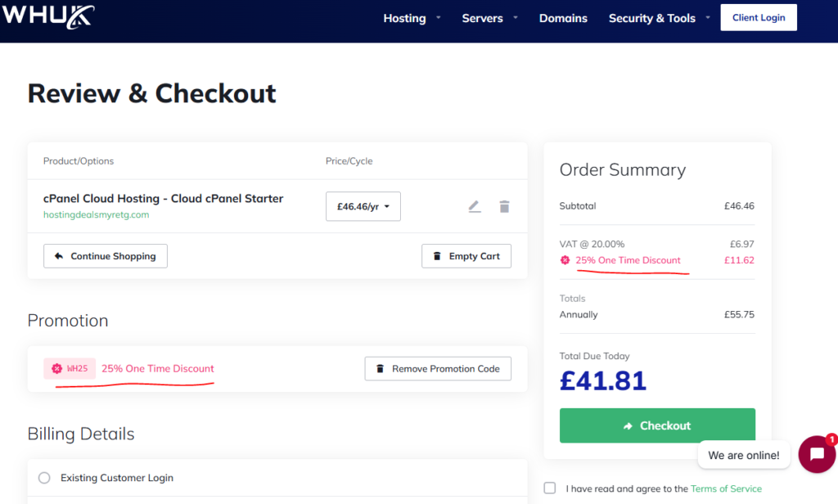Click cPanel Cloud Hosting product name
The width and height of the screenshot is (838, 504).
coord(163,198)
